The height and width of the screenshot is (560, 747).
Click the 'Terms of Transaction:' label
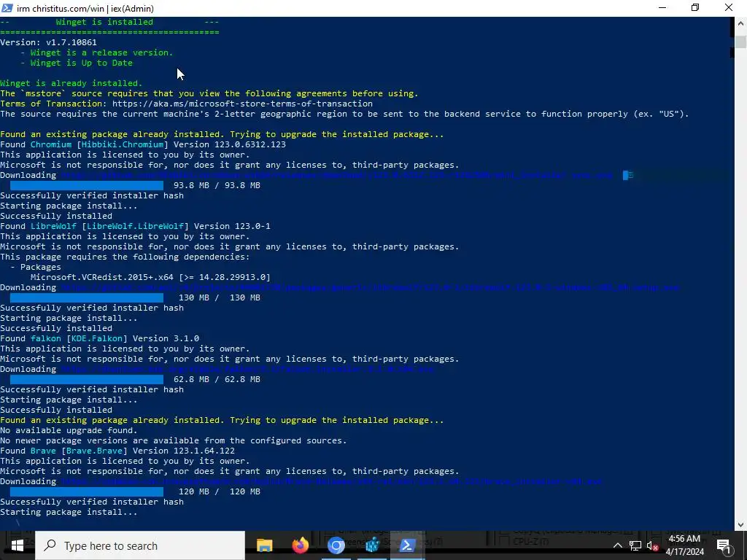53,104
